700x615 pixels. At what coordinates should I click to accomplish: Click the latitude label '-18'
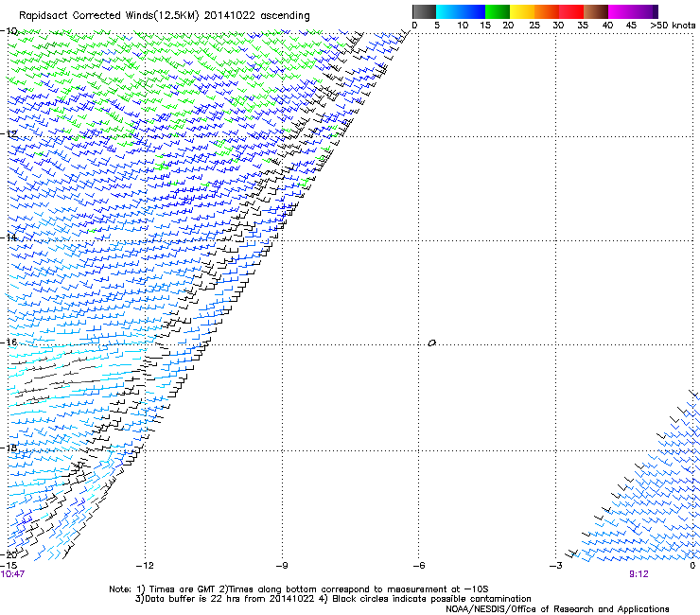point(9,448)
